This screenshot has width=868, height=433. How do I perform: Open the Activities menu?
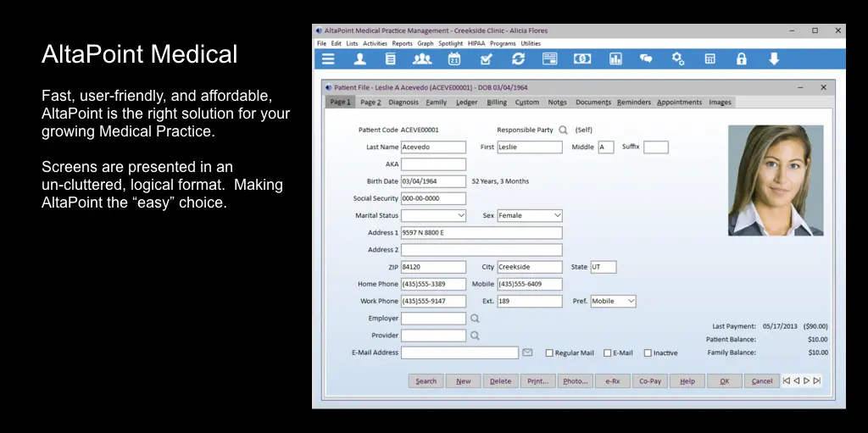click(x=376, y=43)
